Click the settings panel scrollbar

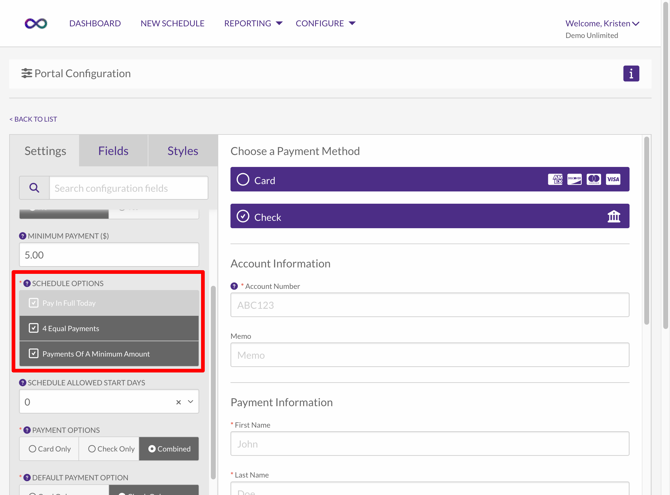213,382
